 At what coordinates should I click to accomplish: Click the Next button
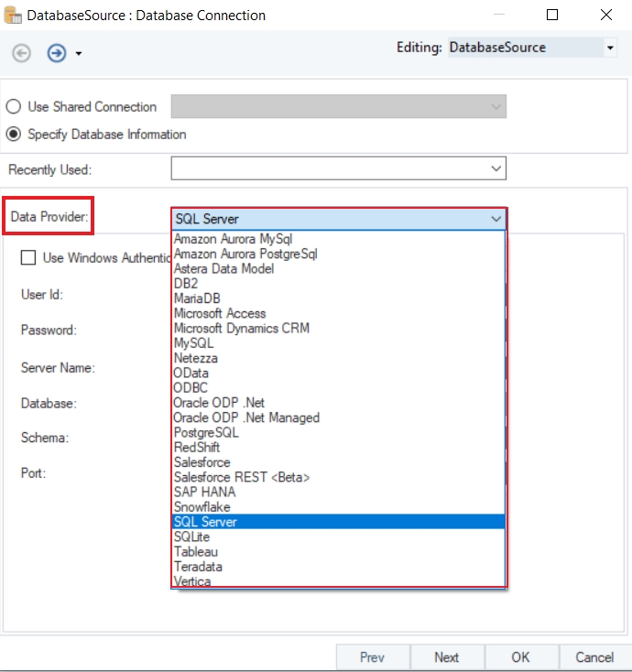(x=446, y=657)
